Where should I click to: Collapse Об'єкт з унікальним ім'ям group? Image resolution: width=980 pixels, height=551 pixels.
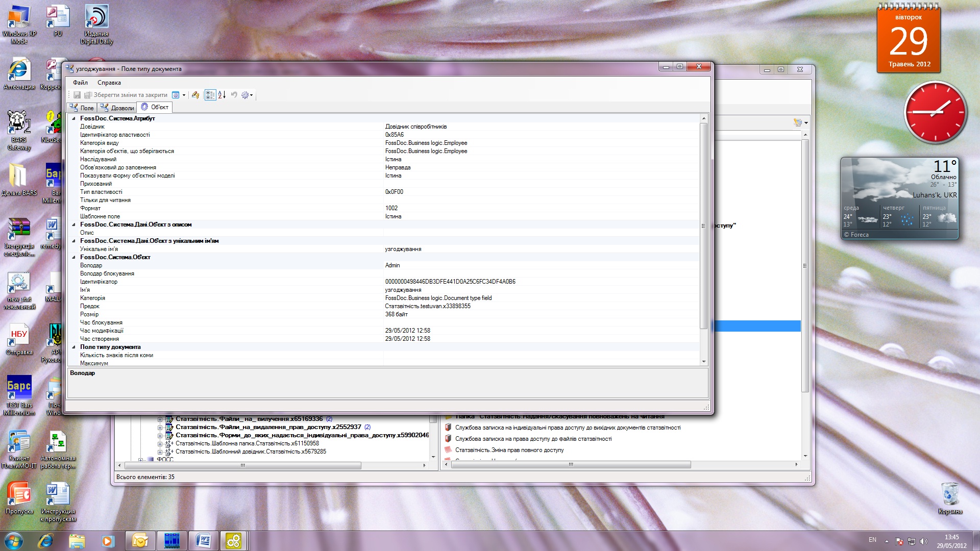pos(73,241)
